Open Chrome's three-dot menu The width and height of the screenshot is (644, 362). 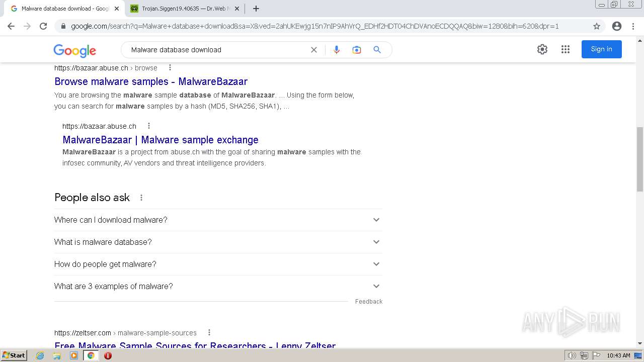[x=633, y=26]
